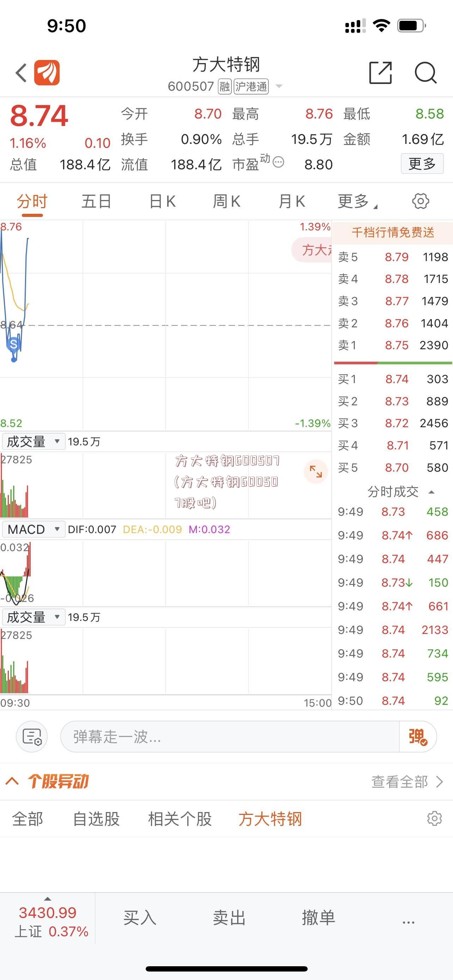Click the 更多 button in quote stats
The image size is (453, 980).
click(422, 164)
